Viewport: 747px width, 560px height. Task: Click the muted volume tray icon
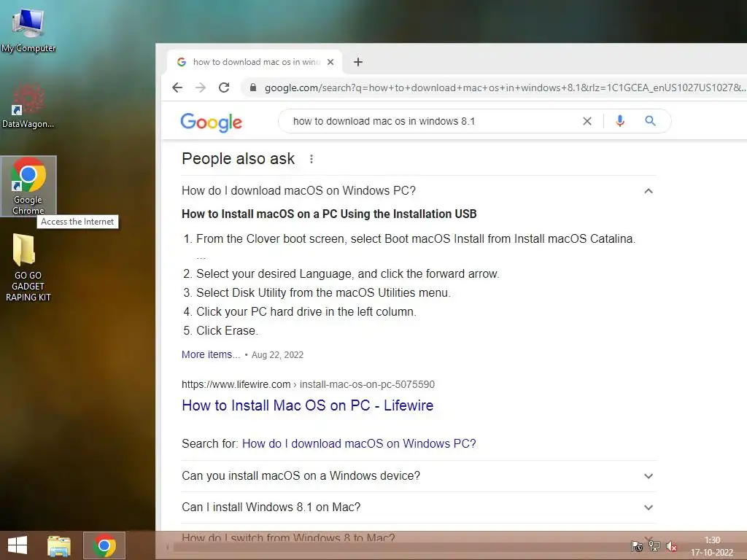672,546
